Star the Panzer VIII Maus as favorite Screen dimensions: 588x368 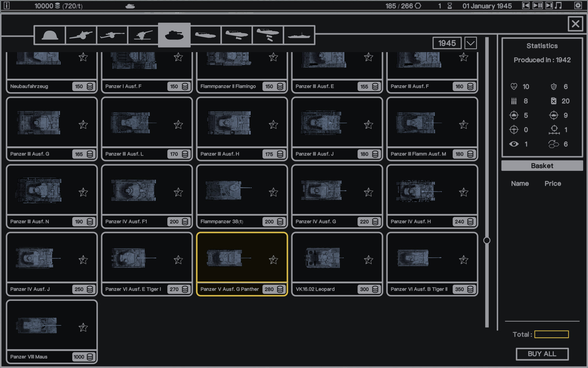click(83, 327)
